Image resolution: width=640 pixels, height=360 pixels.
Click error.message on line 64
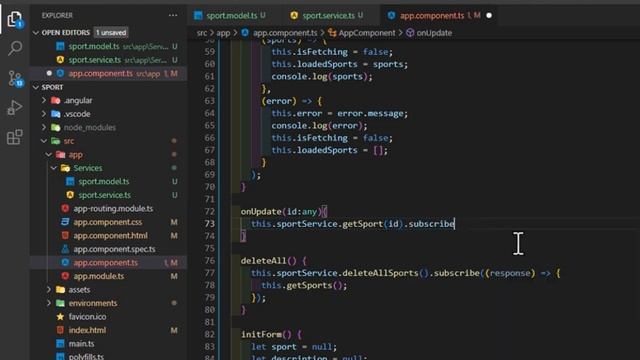coord(370,113)
